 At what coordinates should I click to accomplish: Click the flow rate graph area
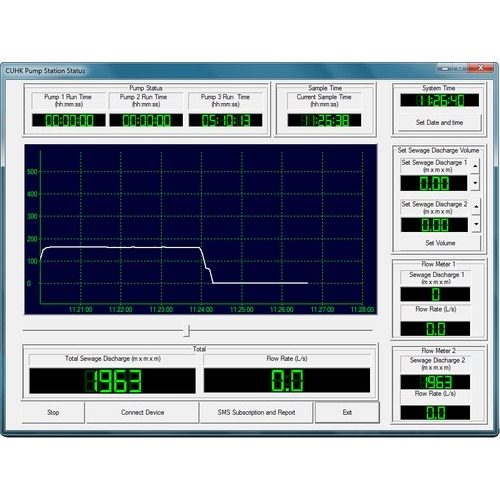pyautogui.click(x=201, y=229)
